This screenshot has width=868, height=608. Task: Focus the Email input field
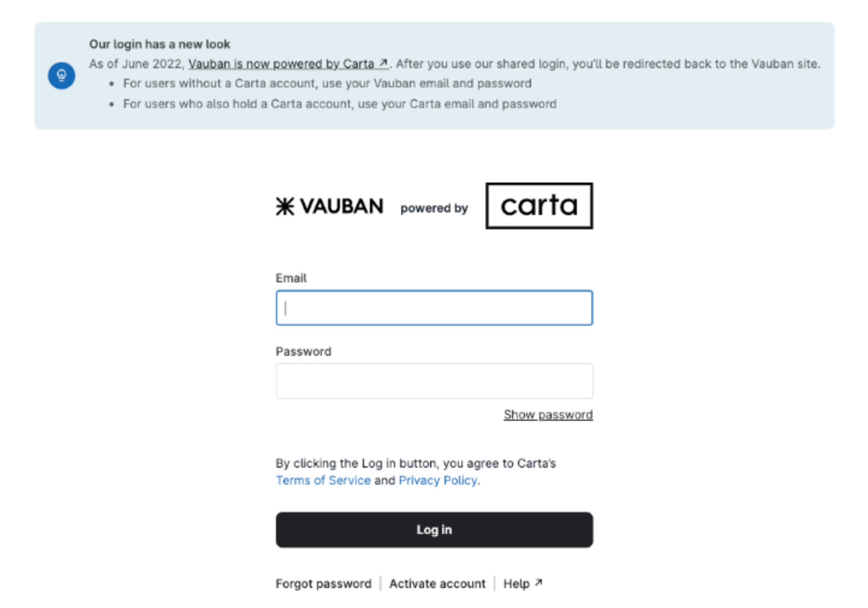434,308
